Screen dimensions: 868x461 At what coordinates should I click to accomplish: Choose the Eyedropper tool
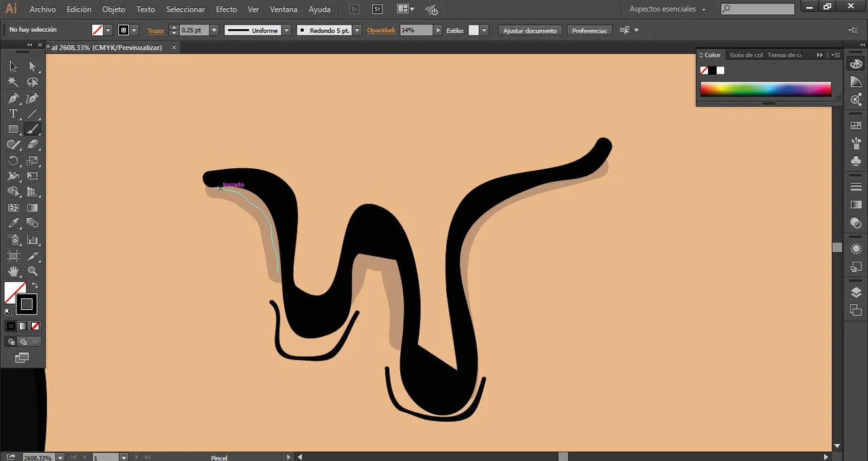tap(14, 223)
